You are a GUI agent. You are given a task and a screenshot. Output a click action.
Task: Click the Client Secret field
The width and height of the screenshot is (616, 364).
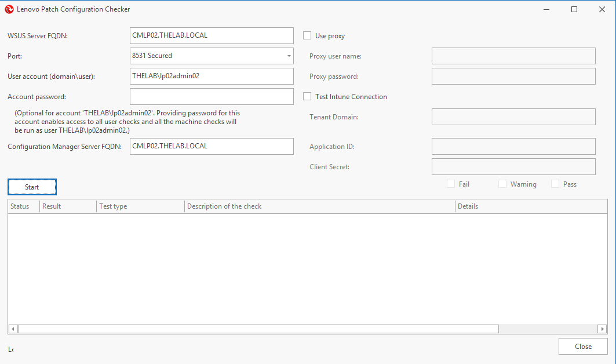(513, 167)
